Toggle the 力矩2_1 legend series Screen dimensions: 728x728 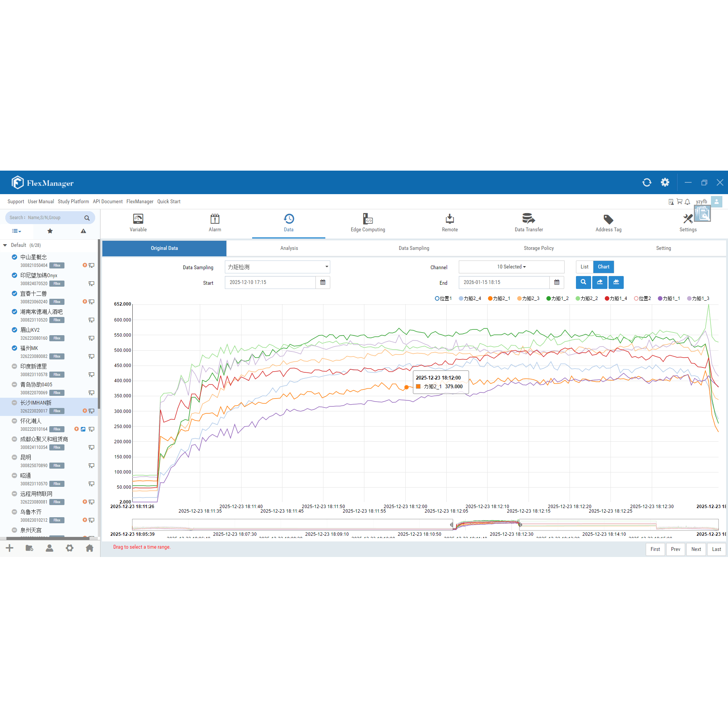click(499, 298)
